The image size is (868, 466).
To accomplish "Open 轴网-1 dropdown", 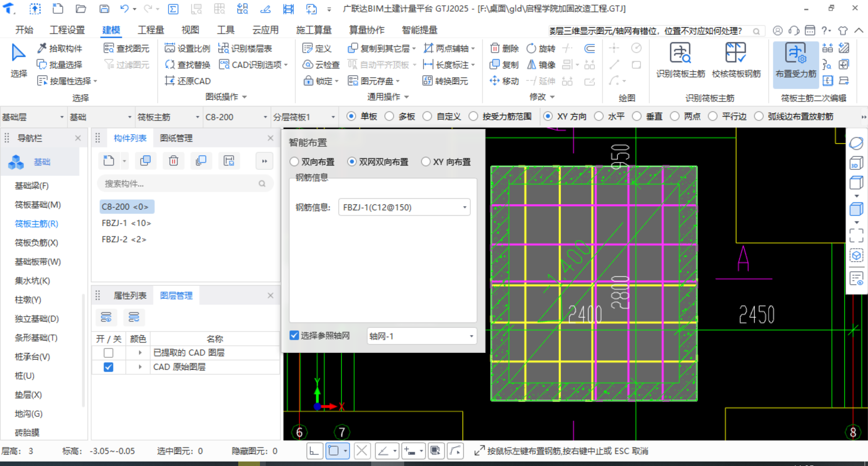I will (421, 336).
